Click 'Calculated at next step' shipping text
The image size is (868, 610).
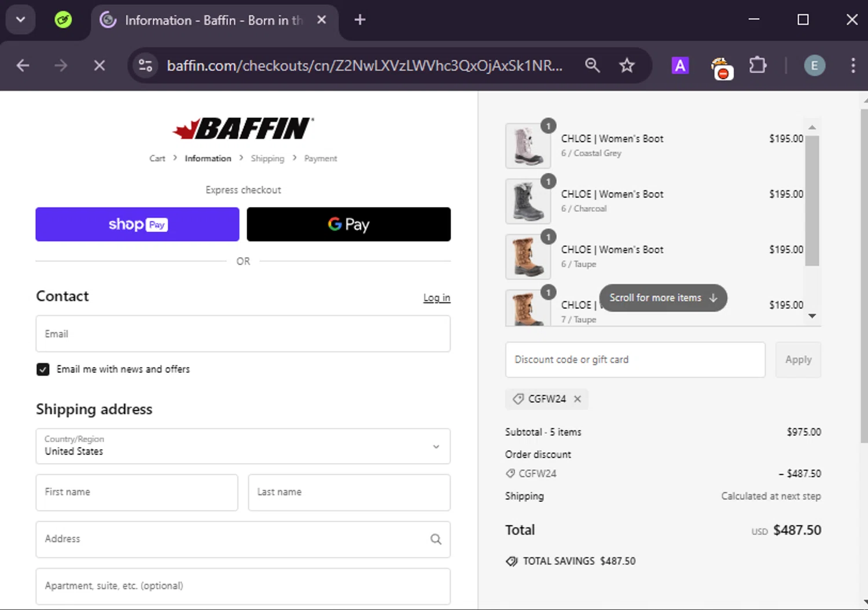(x=771, y=496)
